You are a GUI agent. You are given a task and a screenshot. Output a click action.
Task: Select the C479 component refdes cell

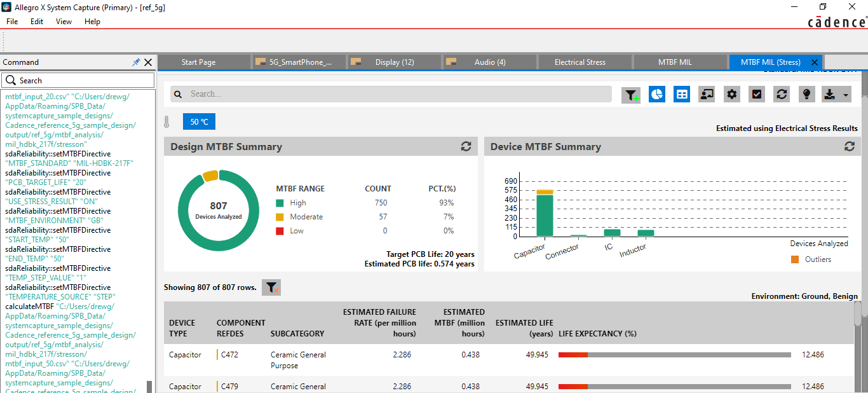click(229, 387)
